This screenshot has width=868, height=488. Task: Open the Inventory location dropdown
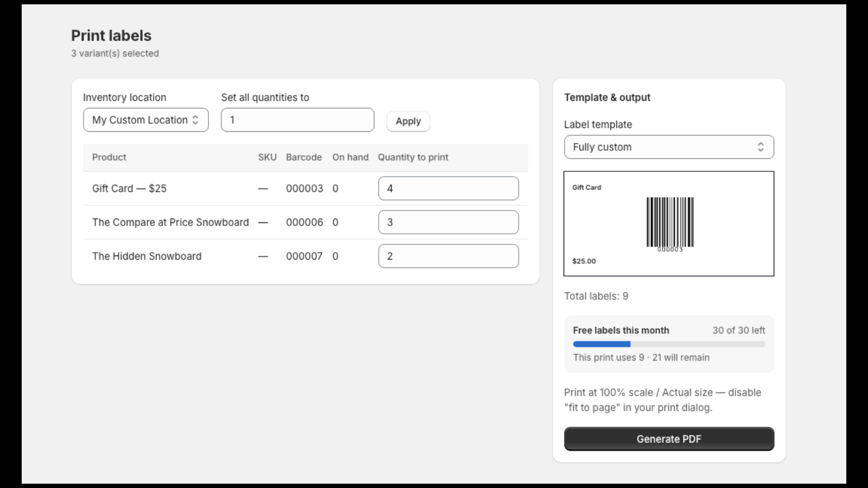click(145, 120)
